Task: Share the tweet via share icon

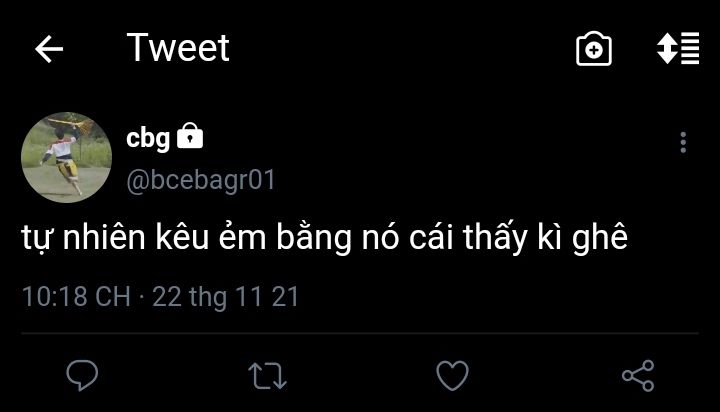Action: 637,375
